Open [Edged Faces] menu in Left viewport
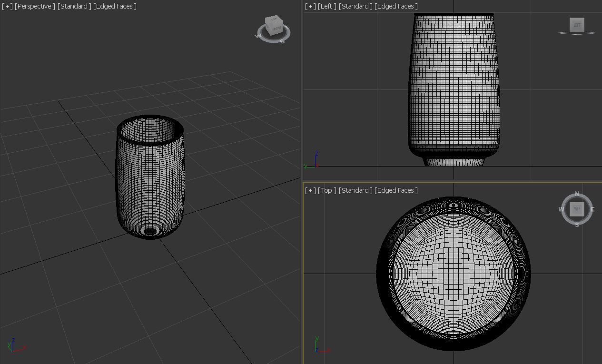The height and width of the screenshot is (364, 602). (396, 6)
